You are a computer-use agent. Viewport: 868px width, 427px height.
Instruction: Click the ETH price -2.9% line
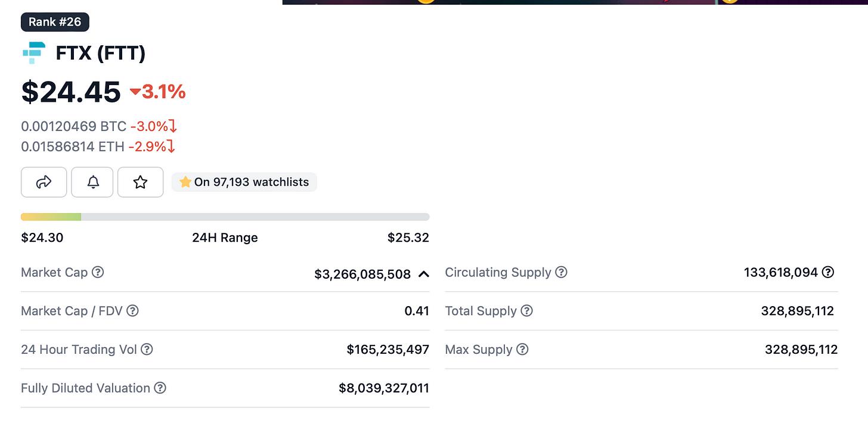pyautogui.click(x=98, y=146)
